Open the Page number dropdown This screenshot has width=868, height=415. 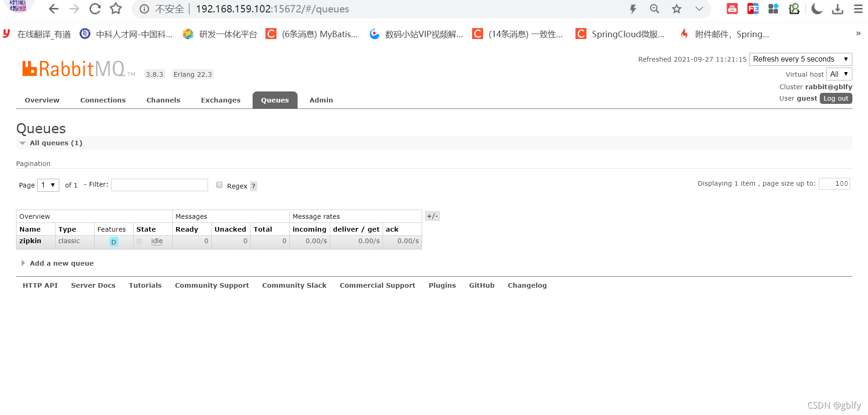[x=48, y=185]
